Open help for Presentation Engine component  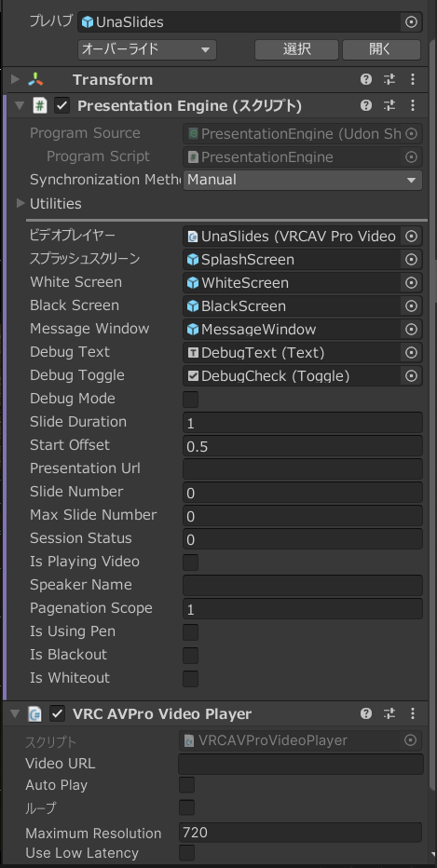365,106
